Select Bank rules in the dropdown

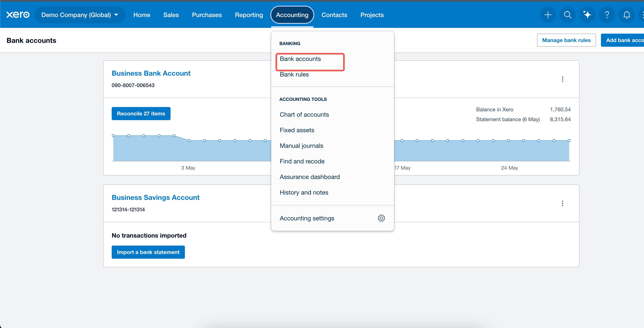pyautogui.click(x=294, y=74)
